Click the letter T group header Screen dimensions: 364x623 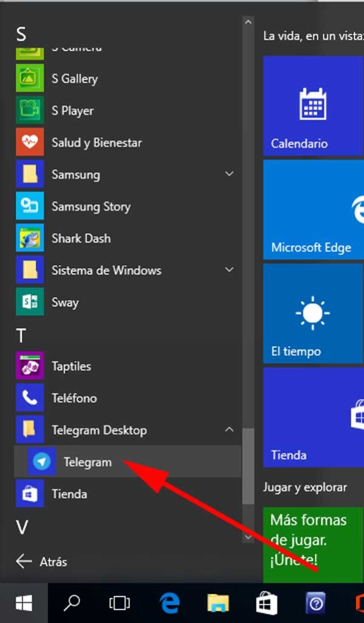point(21,336)
